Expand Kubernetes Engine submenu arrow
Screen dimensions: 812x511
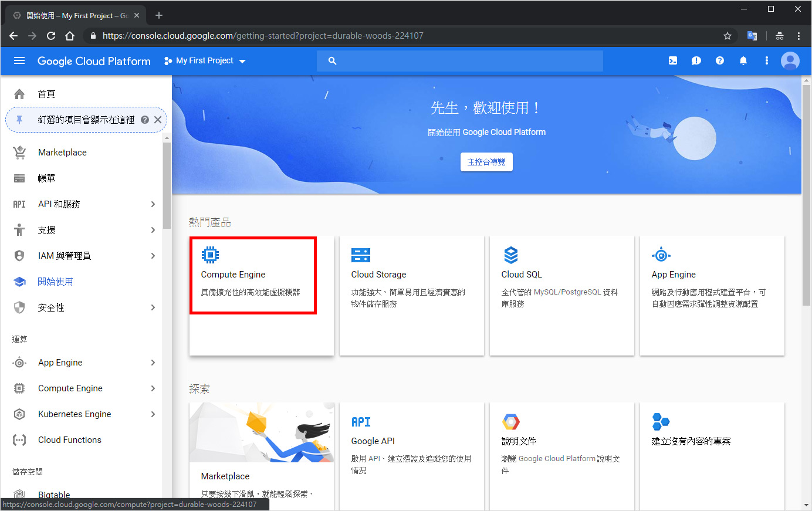coord(153,414)
